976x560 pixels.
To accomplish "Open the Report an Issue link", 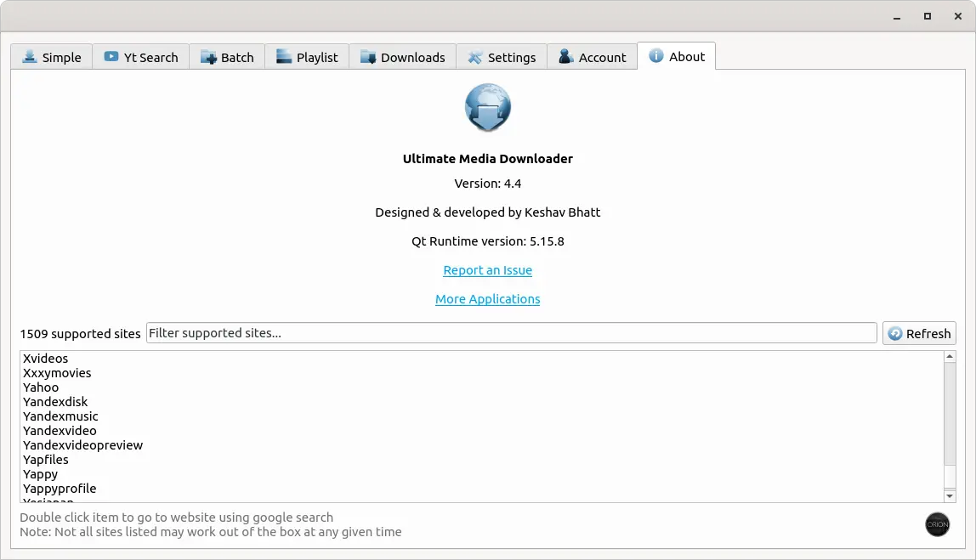I will 488,270.
